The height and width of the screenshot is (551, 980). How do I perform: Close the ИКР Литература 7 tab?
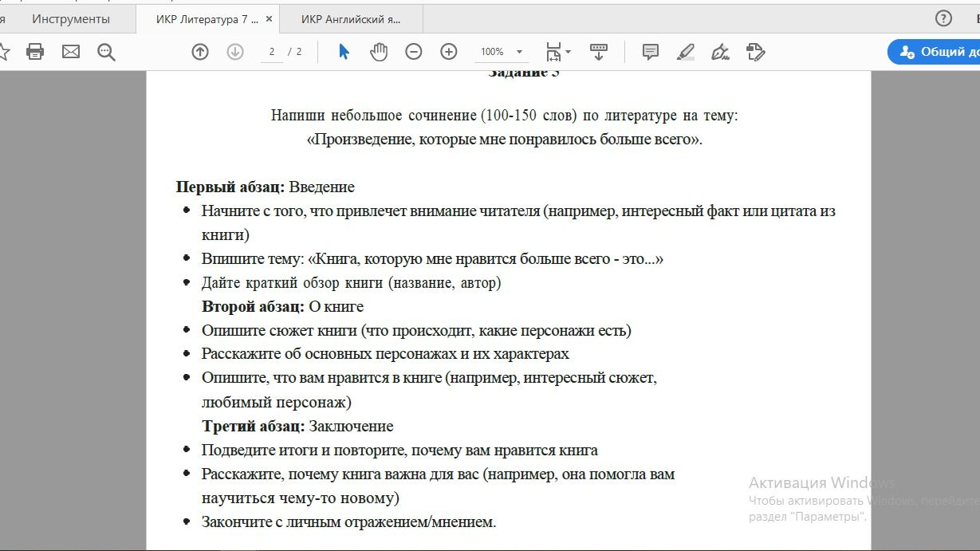tap(269, 19)
